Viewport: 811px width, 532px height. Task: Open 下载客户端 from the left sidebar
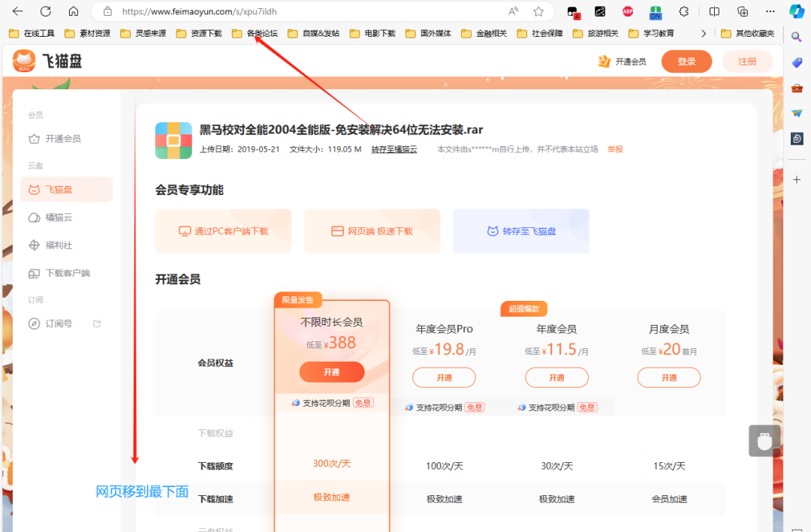tap(66, 273)
